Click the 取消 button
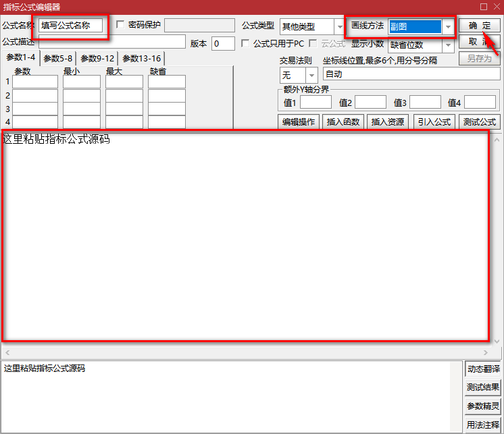The image size is (504, 434). 479,41
